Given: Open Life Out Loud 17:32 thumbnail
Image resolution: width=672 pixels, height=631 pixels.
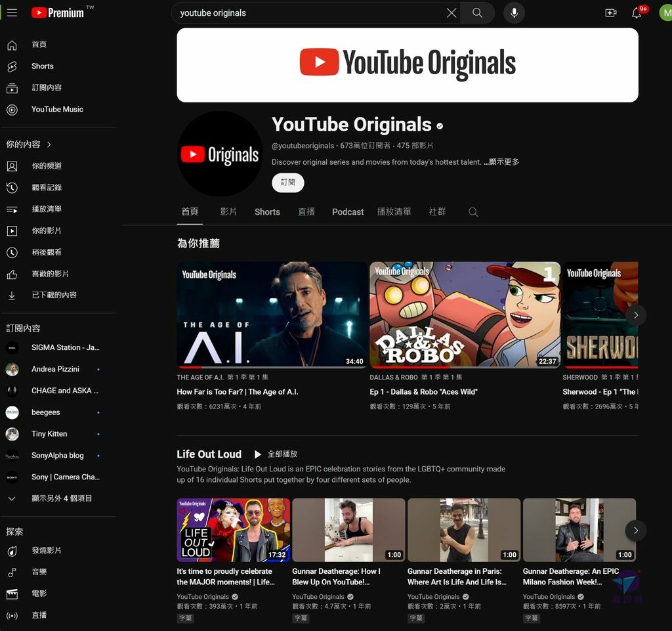Looking at the screenshot, I should tap(233, 530).
